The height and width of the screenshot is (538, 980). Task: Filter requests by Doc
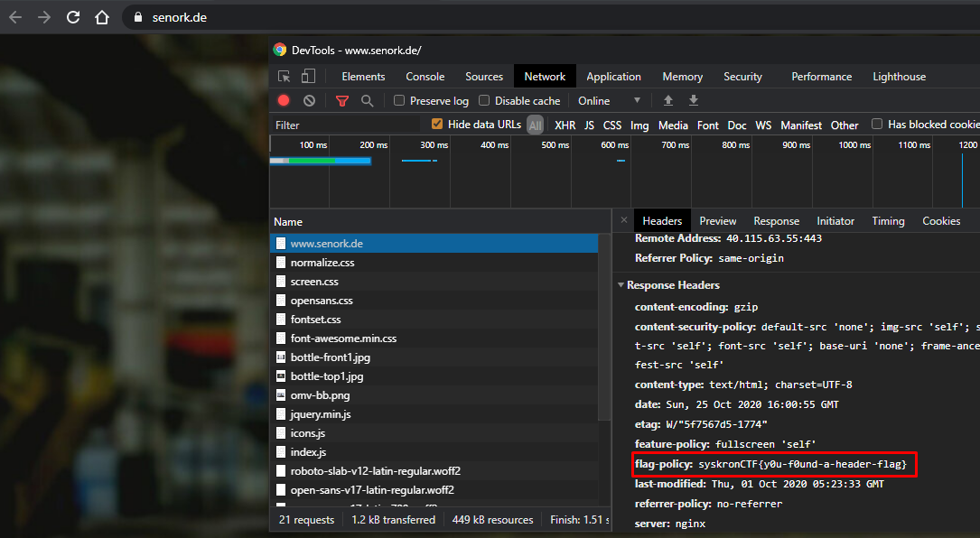[x=737, y=125]
